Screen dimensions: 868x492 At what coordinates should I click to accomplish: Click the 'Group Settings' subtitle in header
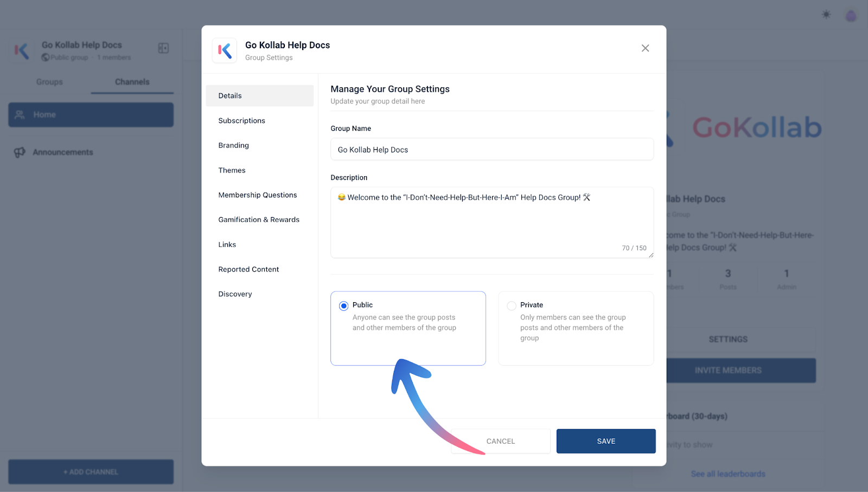[x=269, y=57]
